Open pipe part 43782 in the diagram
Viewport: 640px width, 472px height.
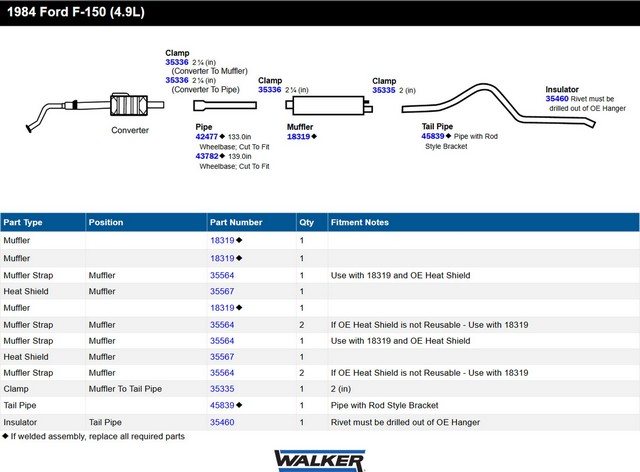(208, 155)
